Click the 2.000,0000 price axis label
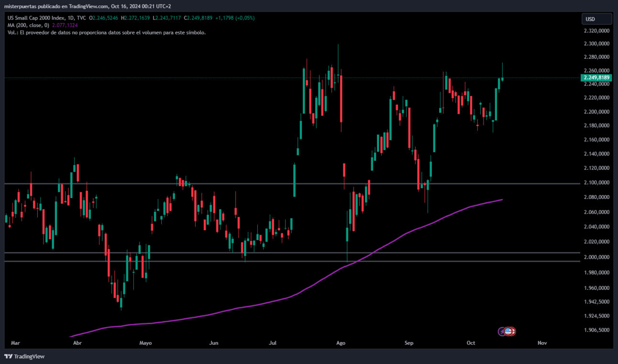 pos(596,257)
